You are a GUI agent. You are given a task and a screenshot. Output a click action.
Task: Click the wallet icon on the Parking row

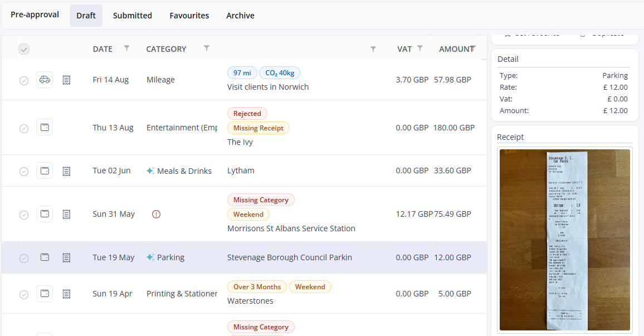pyautogui.click(x=45, y=257)
